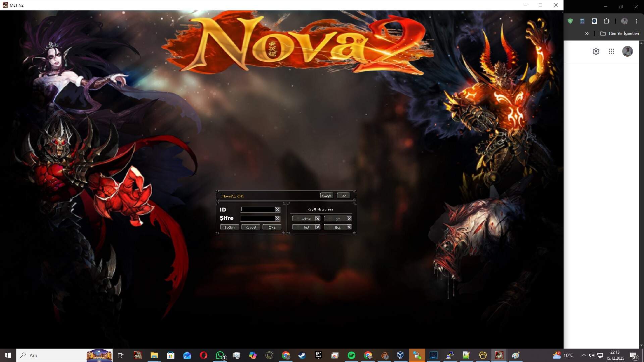Click inside the Şifre password field

tap(258, 219)
